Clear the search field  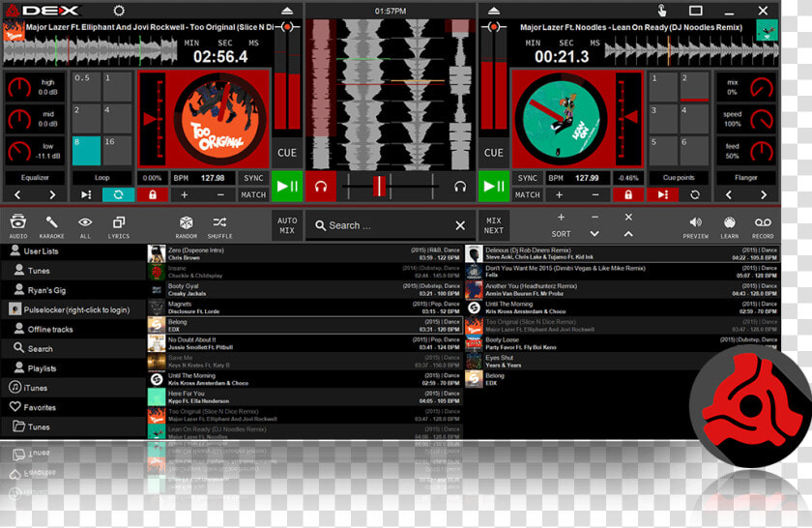[x=460, y=225]
